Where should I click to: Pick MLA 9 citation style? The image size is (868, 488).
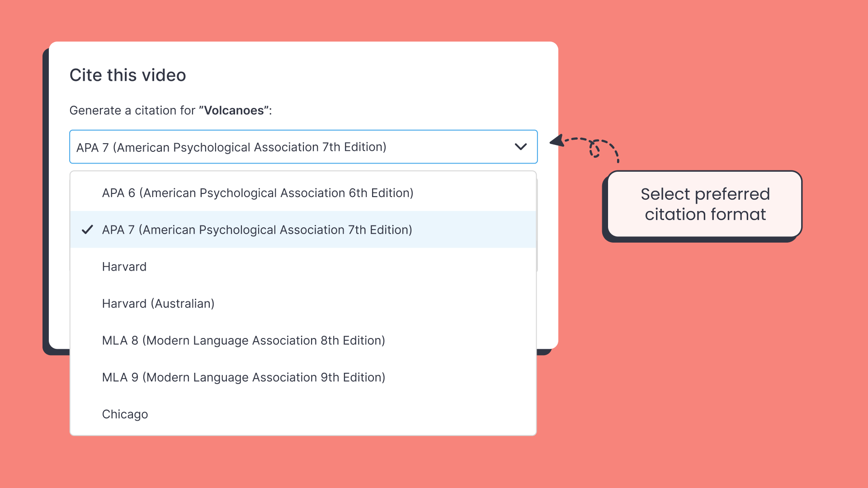(243, 377)
